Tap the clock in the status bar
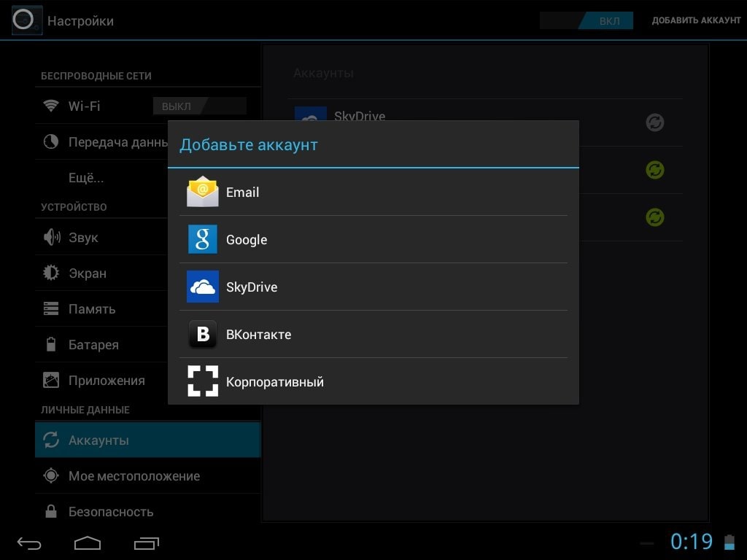Screen dimensions: 747x560 click(x=691, y=542)
